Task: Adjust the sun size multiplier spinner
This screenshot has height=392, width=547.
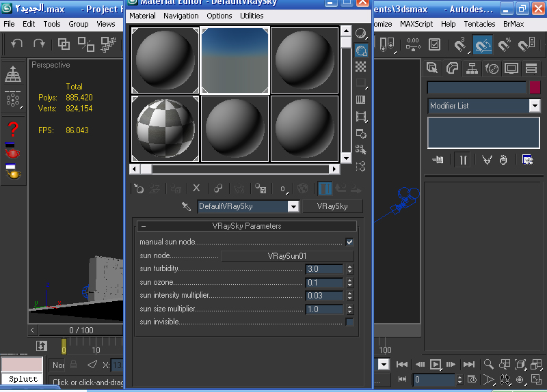Action: (x=349, y=309)
